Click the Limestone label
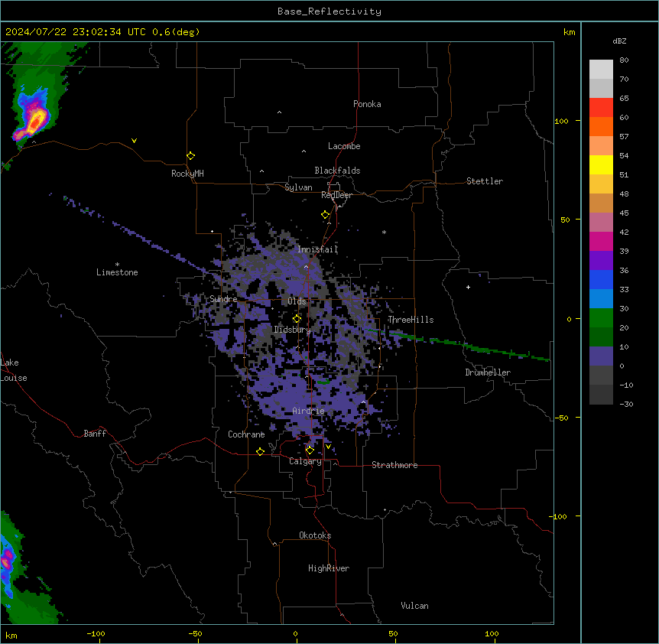Screen dimensions: 659x644 coord(117,272)
